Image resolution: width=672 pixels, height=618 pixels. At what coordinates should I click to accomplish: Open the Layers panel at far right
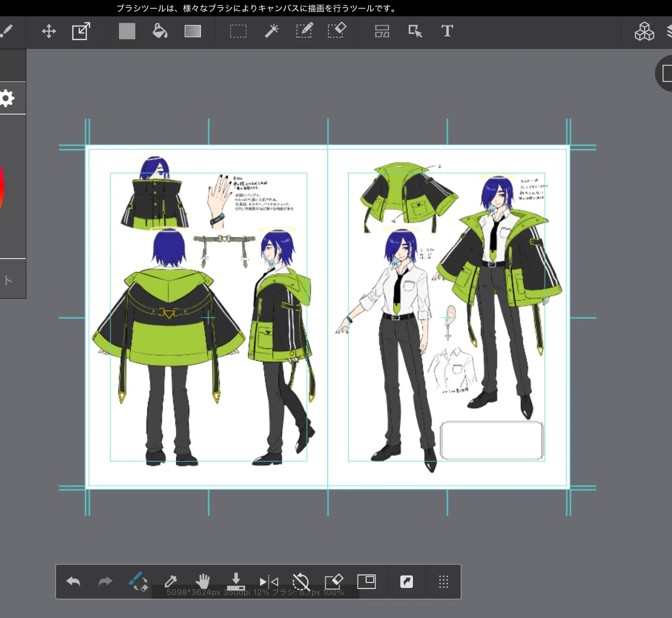point(669,31)
